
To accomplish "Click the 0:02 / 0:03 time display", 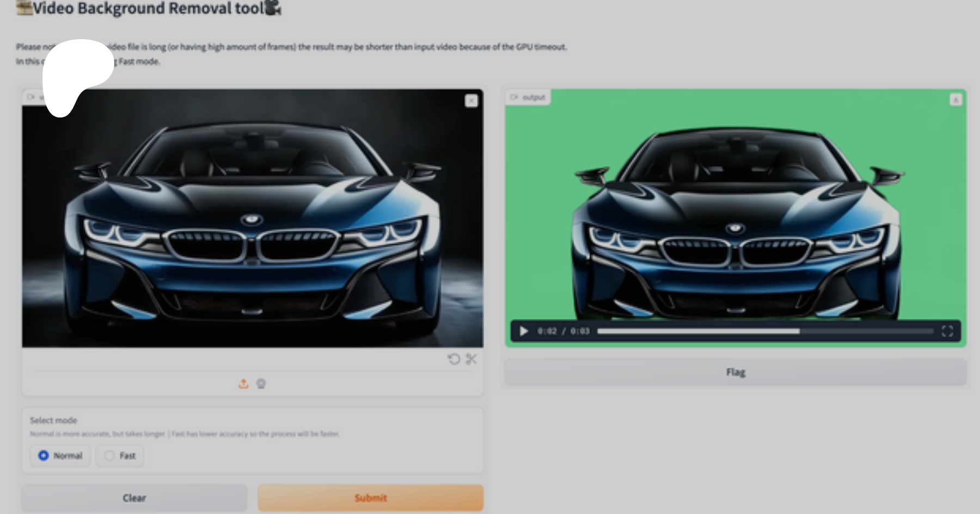I will (563, 331).
